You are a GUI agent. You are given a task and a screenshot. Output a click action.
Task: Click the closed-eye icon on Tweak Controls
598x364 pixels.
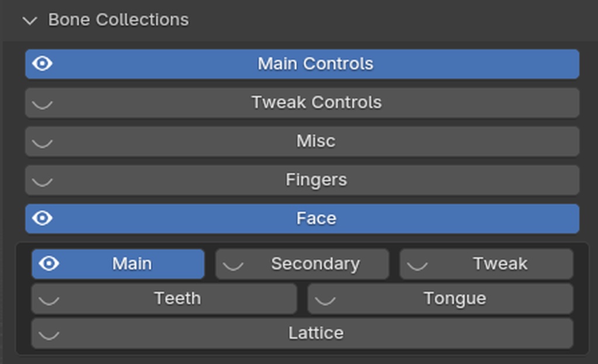click(42, 104)
